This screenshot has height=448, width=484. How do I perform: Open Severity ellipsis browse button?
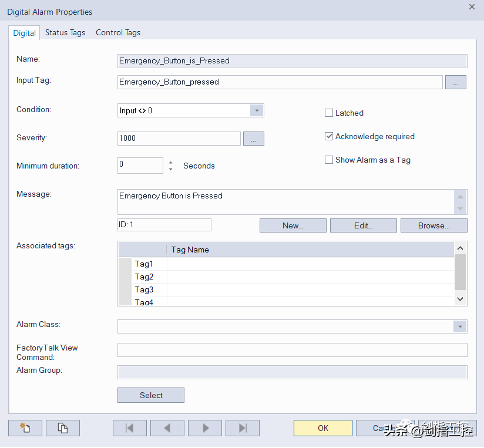click(x=253, y=139)
